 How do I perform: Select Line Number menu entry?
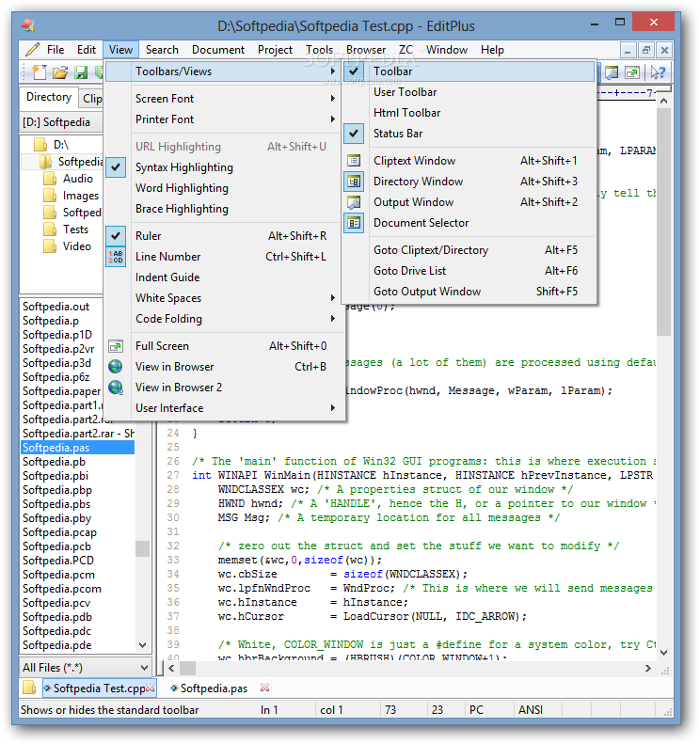[224, 257]
